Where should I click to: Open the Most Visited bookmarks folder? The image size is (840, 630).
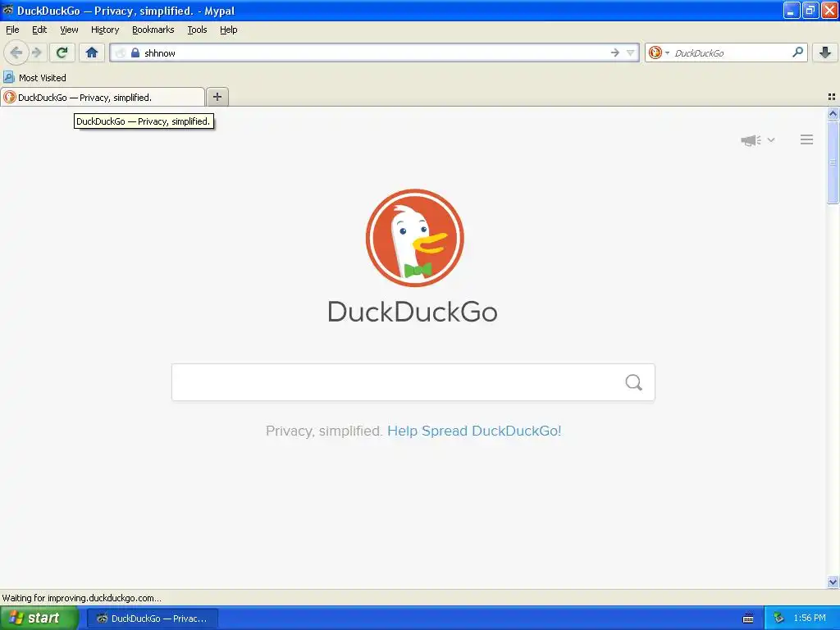[34, 78]
